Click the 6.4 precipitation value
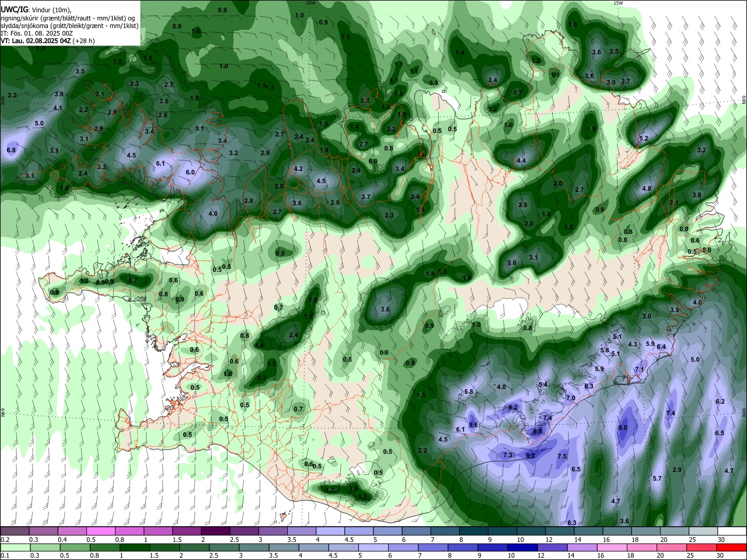This screenshot has height=560, width=747. click(x=661, y=347)
